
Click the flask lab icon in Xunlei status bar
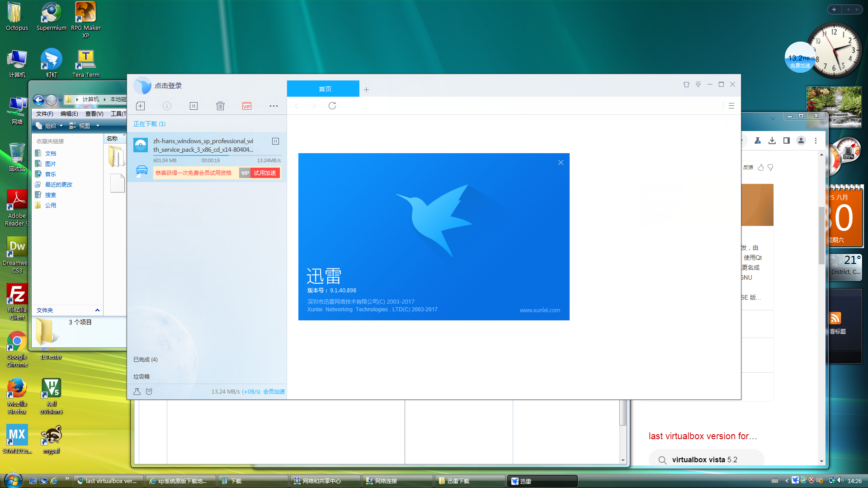[137, 391]
